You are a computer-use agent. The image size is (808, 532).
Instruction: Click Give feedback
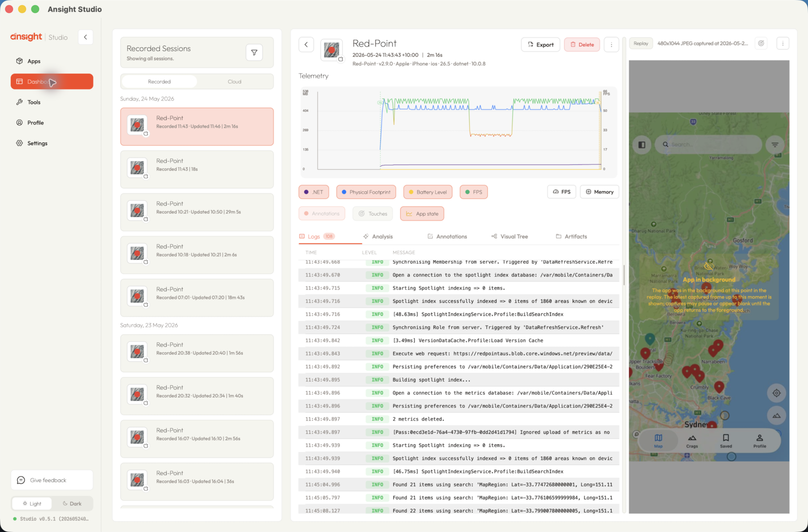coord(52,480)
